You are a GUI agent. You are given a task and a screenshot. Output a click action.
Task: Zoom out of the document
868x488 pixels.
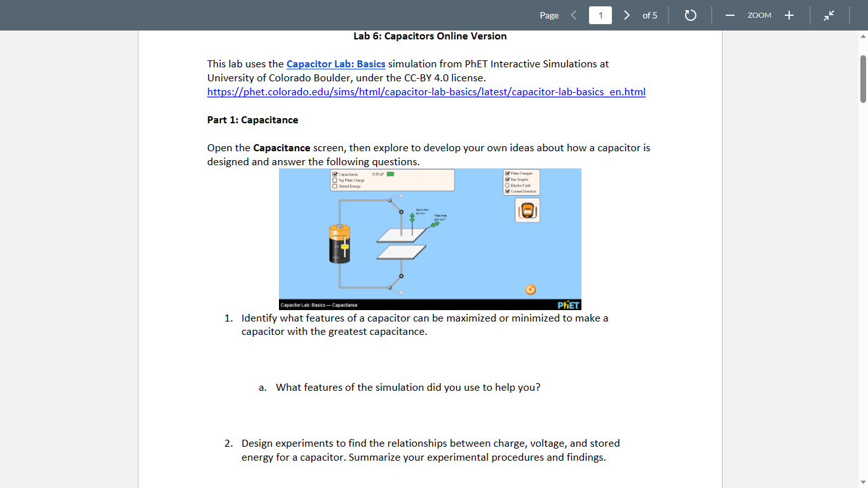pyautogui.click(x=729, y=15)
